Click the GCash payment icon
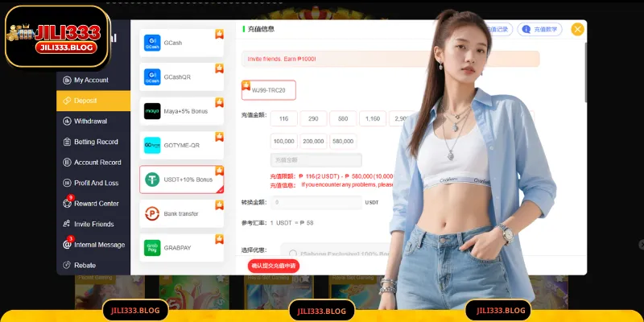This screenshot has width=644, height=322. coord(152,43)
